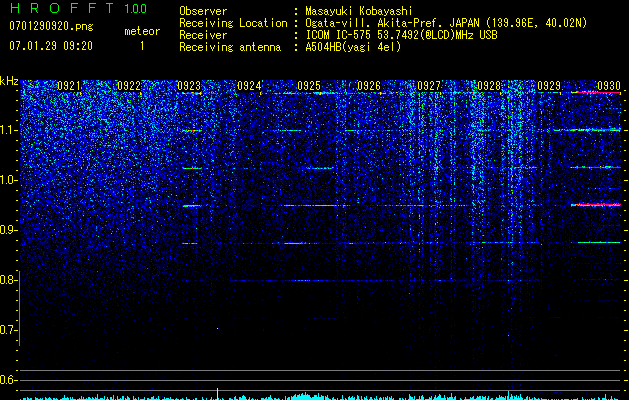This screenshot has height=400, width=629.
Task: Click the kHz axis unit label
Action: (x=9, y=81)
